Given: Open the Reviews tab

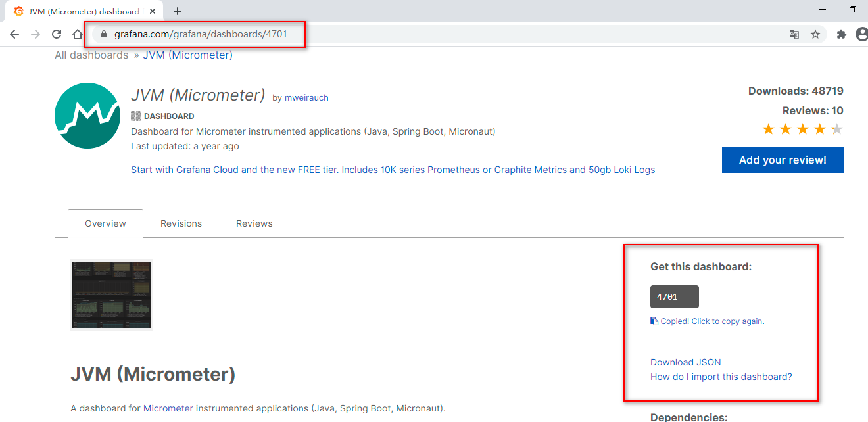Looking at the screenshot, I should click(254, 223).
